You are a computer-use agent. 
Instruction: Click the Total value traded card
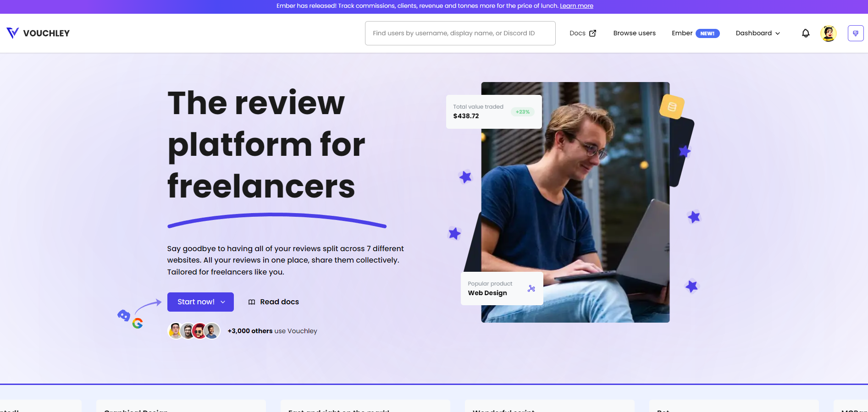tap(493, 111)
